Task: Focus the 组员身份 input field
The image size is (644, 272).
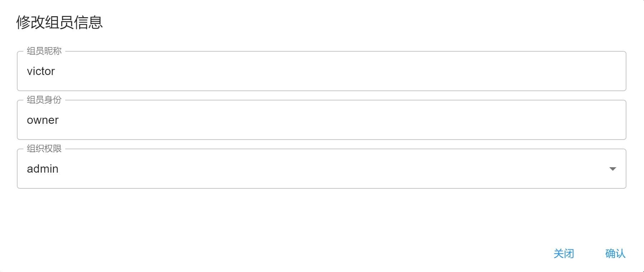Action: (321, 120)
